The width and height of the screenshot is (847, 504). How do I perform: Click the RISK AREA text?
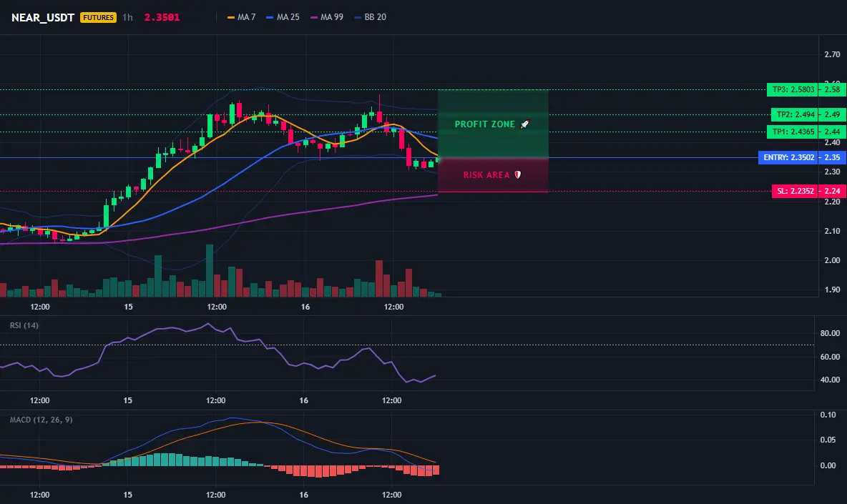pos(486,175)
